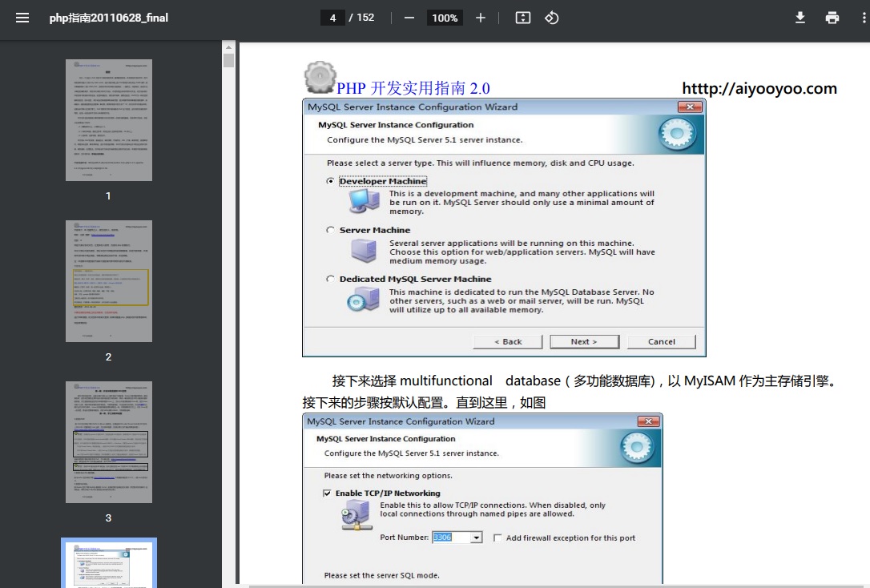
Task: Expand the Port Number dropdown arrow
Action: 477,538
